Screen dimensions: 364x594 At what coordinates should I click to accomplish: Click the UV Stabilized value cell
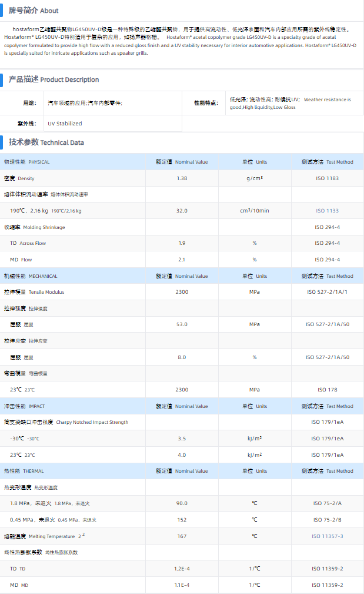[65, 124]
